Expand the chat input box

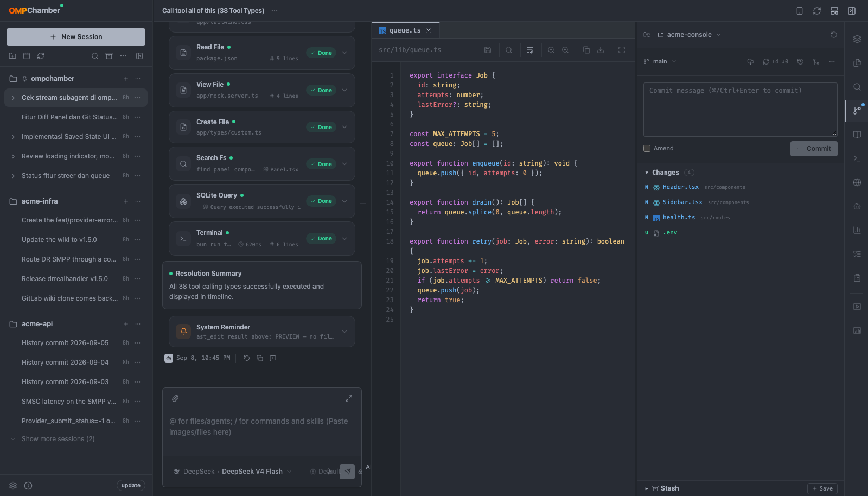(x=349, y=398)
